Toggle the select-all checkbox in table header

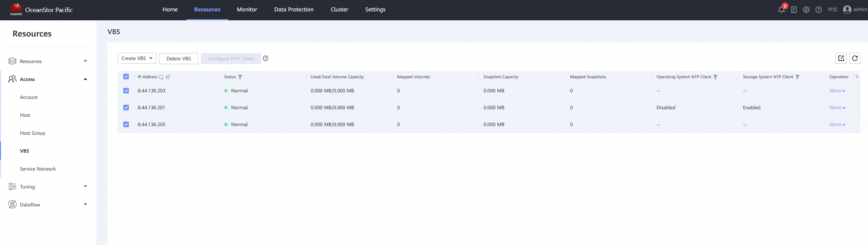126,76
